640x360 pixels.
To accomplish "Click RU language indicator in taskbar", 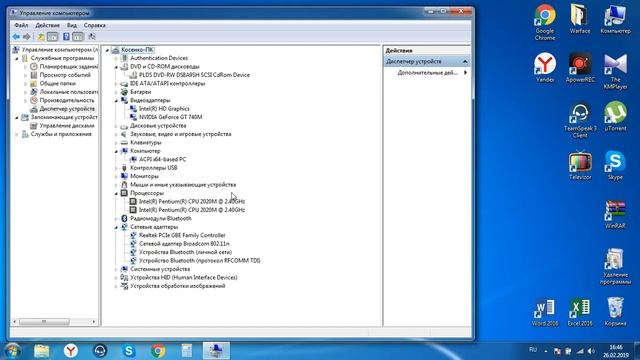I will (x=533, y=350).
